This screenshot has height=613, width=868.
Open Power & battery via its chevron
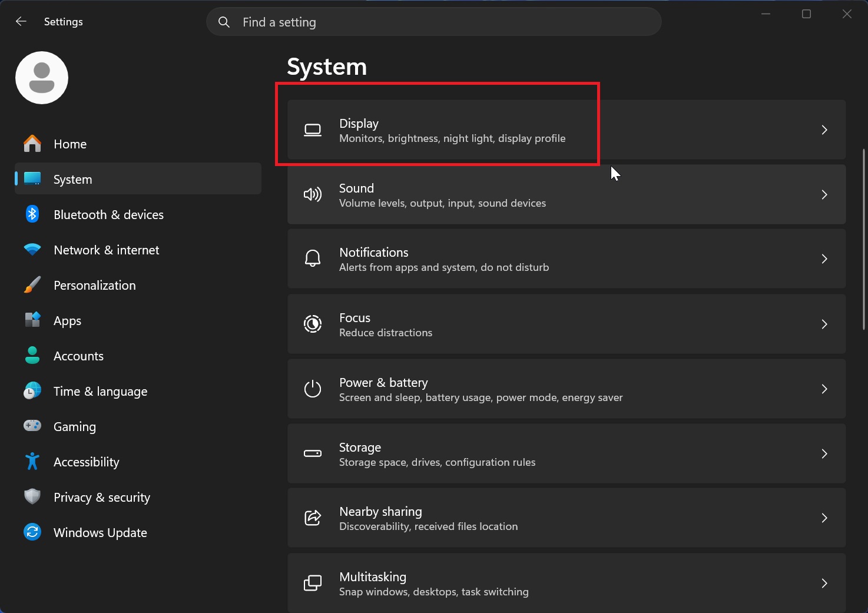click(x=824, y=389)
